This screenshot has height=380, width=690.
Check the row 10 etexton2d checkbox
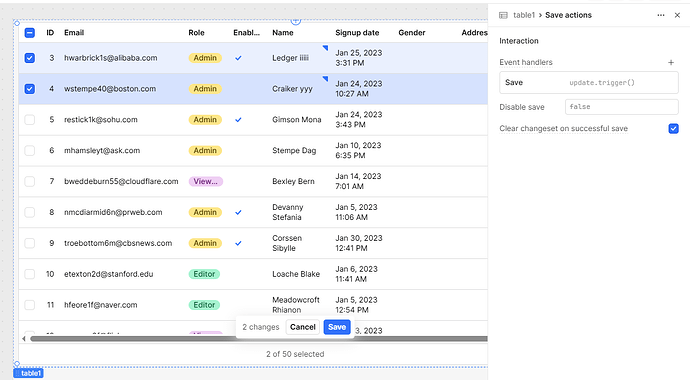click(29, 274)
